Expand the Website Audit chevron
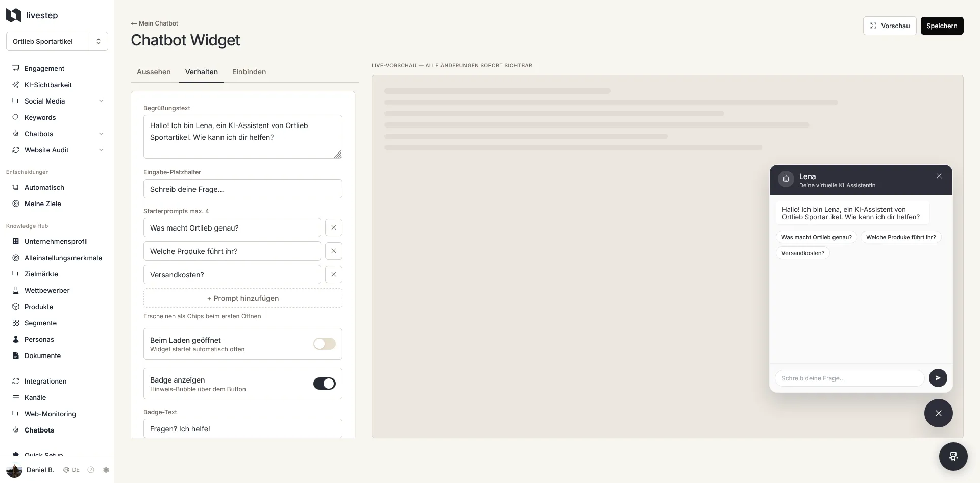980x483 pixels. coord(101,150)
